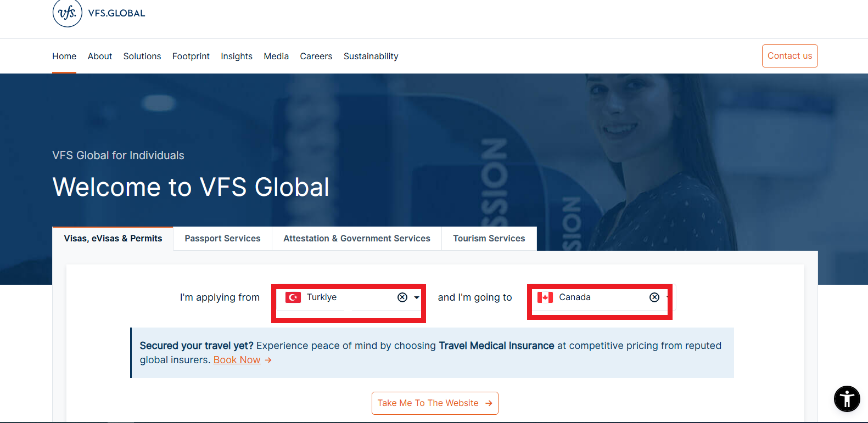The width and height of the screenshot is (868, 423).
Task: Click the 'Welcome to VFS Global' heading
Action: coord(191,187)
